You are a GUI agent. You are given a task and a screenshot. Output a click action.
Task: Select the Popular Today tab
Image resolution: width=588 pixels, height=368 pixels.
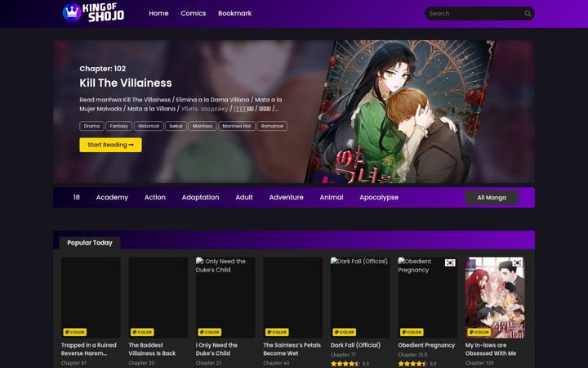pos(90,243)
